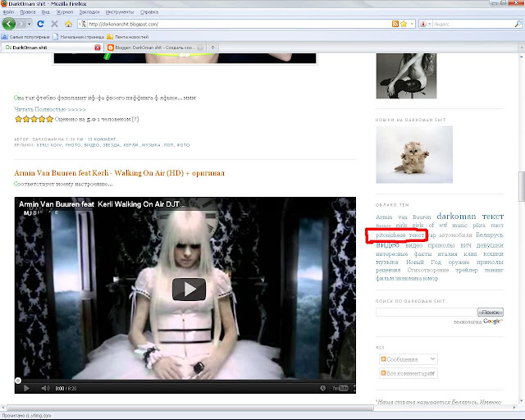Reload the page with the blue refresh icon
The image size is (525, 420).
tap(40, 24)
